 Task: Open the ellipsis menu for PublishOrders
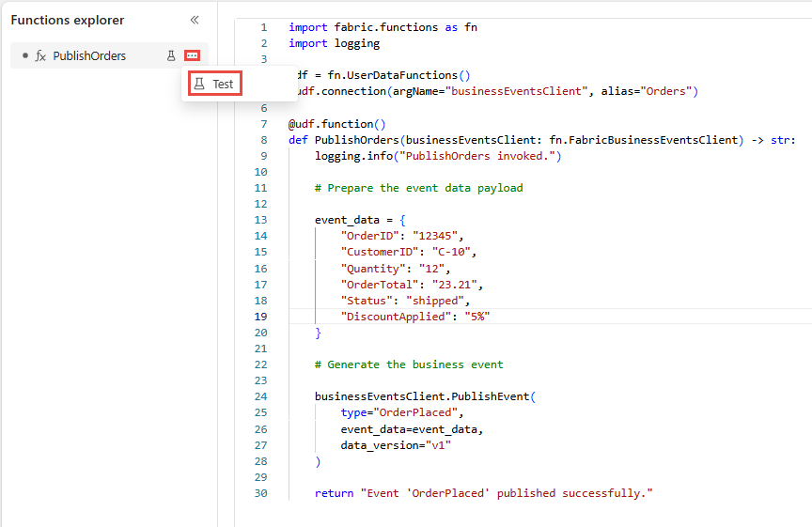click(x=192, y=56)
